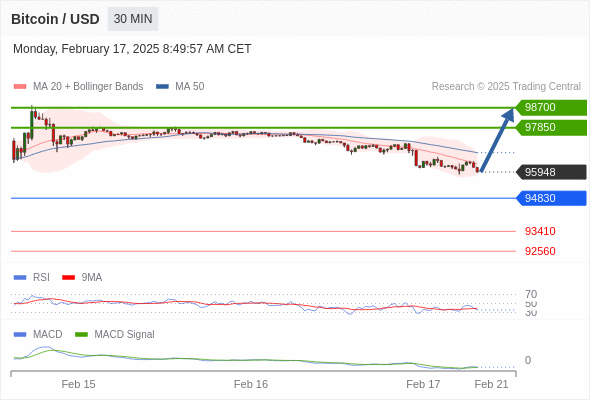The height and width of the screenshot is (400, 590).
Task: Click the pink MA 20 legend swatch
Action: point(20,87)
